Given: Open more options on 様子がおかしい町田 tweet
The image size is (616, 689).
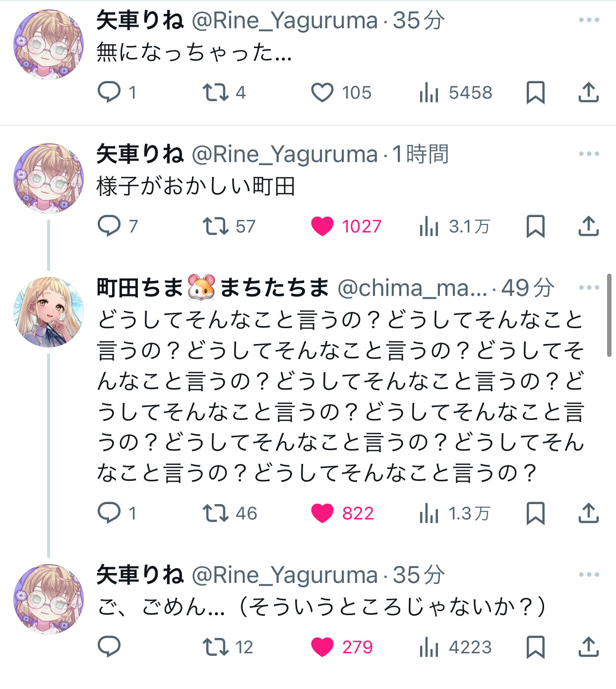Looking at the screenshot, I should [589, 154].
